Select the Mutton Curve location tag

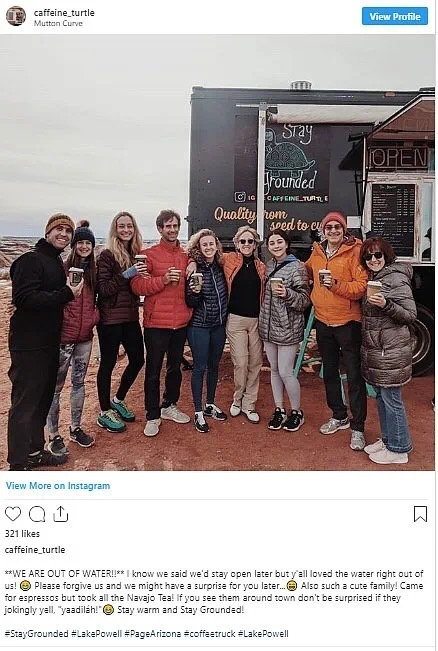click(58, 23)
